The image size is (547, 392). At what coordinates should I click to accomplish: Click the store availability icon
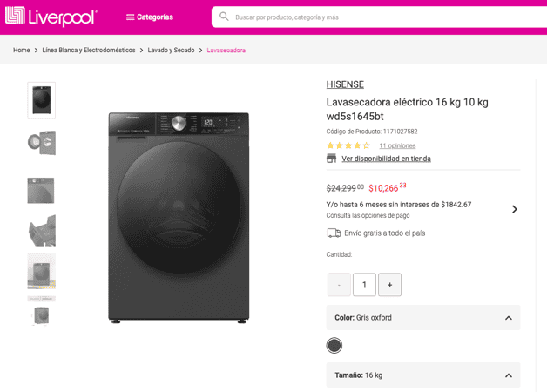tap(332, 159)
